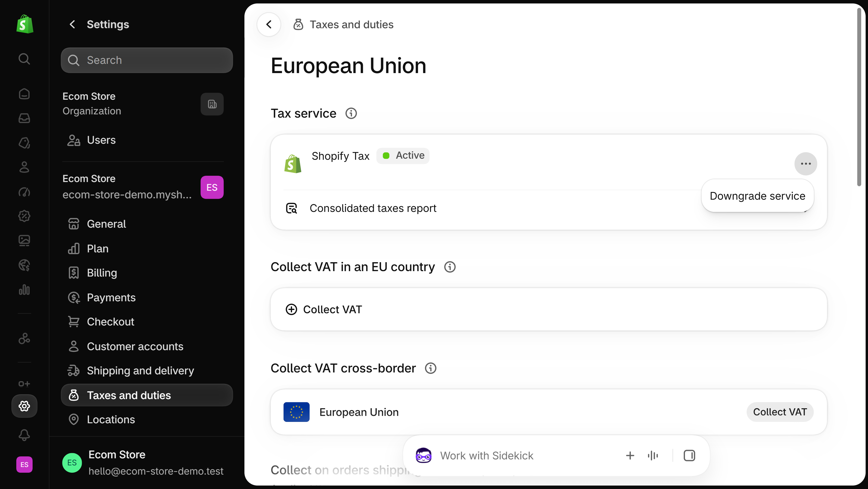Screen dimensions: 868x489
Task: Click Collect VAT button for European Union
Action: pos(780,412)
